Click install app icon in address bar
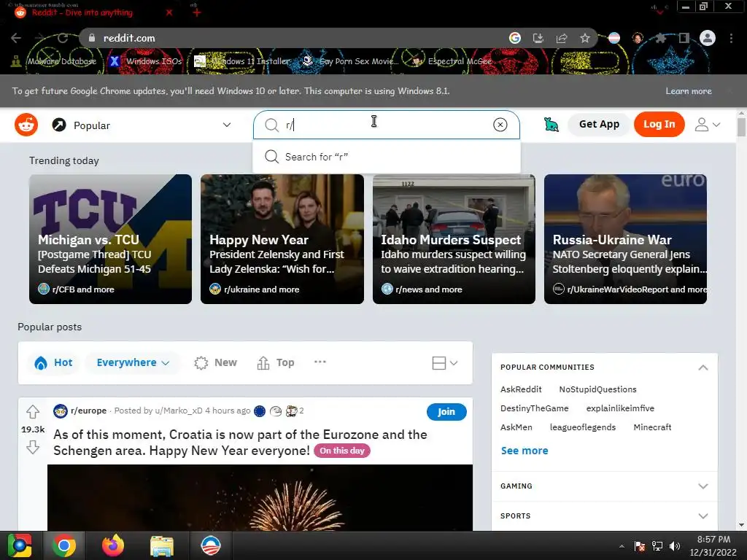 pos(538,38)
